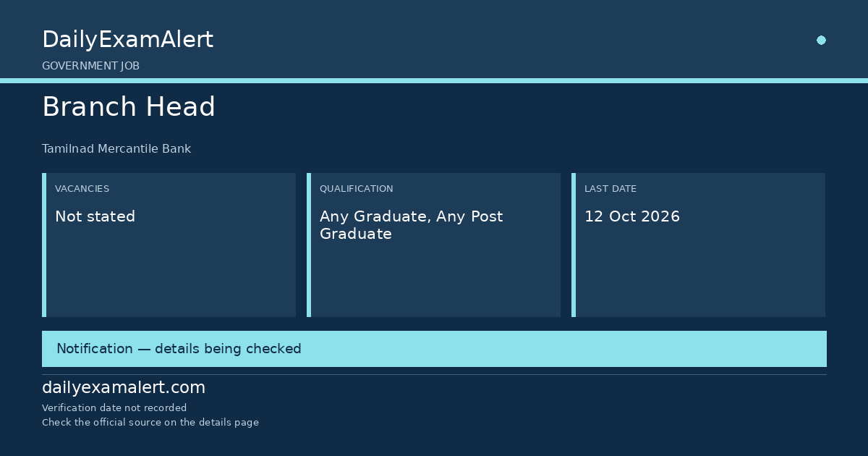Click the QUALIFICATION card label
This screenshot has width=868, height=456.
pos(356,189)
